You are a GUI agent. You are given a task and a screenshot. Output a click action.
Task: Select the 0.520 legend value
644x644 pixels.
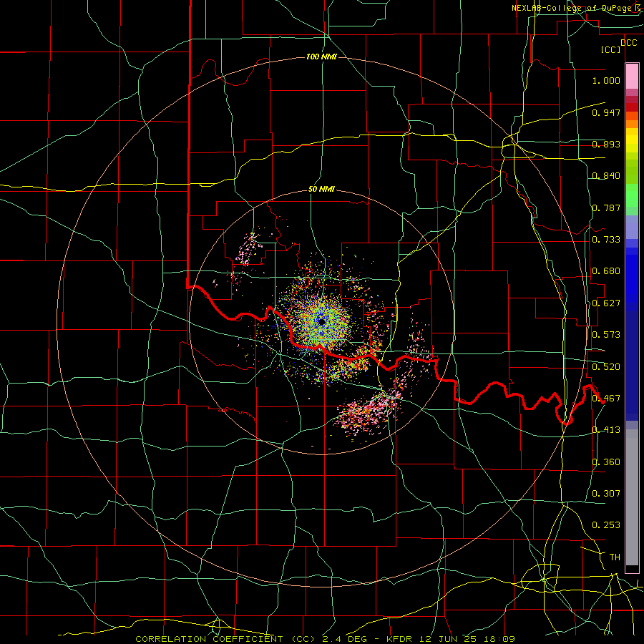[x=606, y=367]
